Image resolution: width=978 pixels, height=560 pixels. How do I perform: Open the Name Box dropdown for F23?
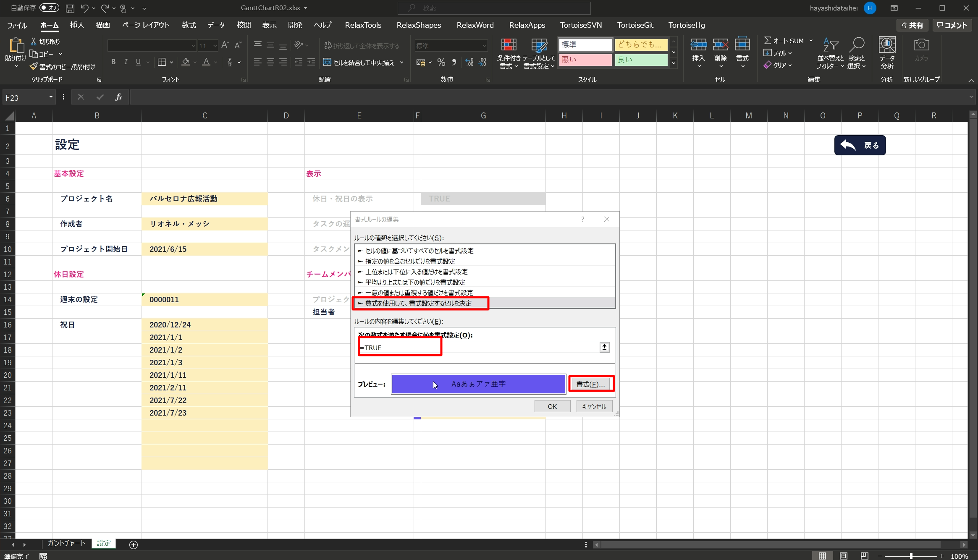51,97
